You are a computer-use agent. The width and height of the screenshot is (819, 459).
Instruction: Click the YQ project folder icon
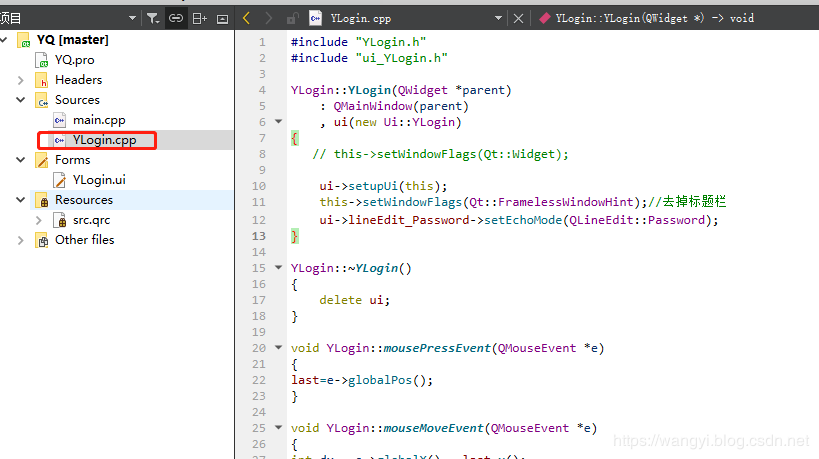click(x=24, y=40)
